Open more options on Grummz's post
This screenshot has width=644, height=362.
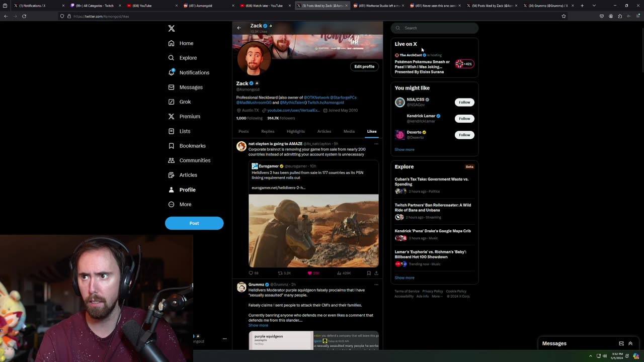[376, 285]
